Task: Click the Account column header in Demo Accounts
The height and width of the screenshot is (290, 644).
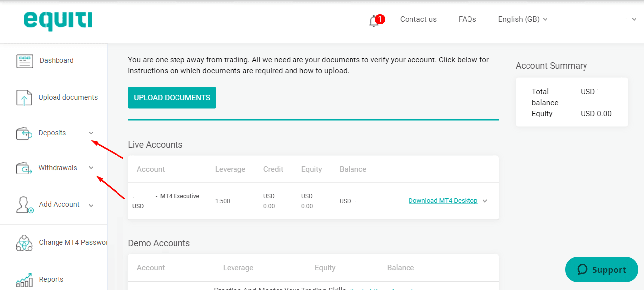Action: (151, 268)
